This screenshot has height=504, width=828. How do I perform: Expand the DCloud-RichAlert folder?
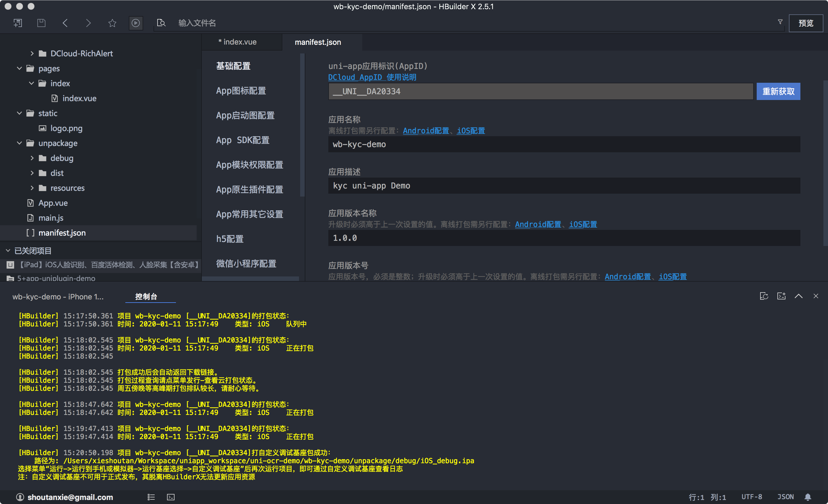[x=32, y=53]
